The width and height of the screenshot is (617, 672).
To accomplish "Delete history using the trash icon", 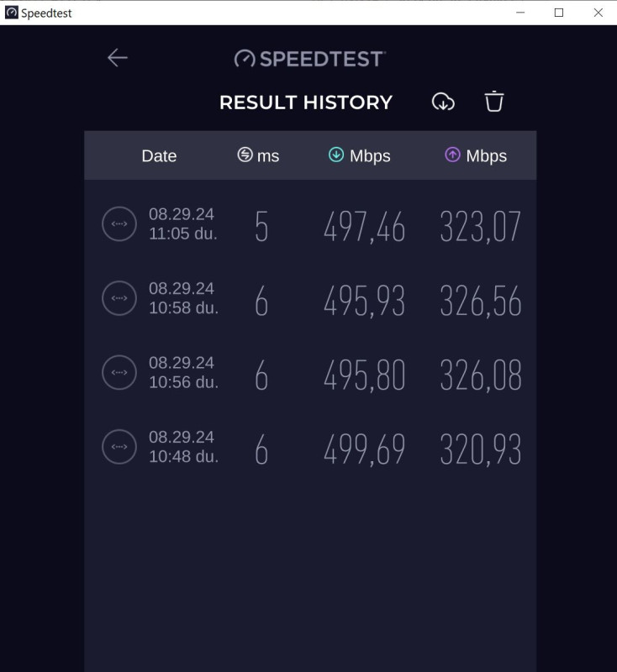I will 494,102.
